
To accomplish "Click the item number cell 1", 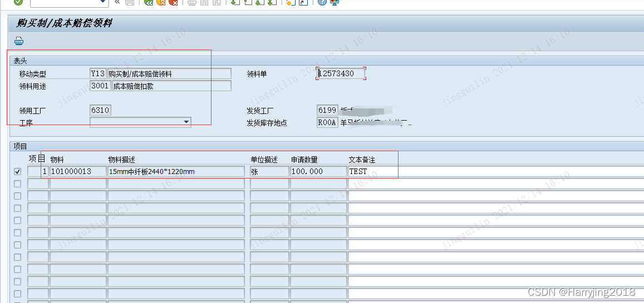I will pos(38,171).
